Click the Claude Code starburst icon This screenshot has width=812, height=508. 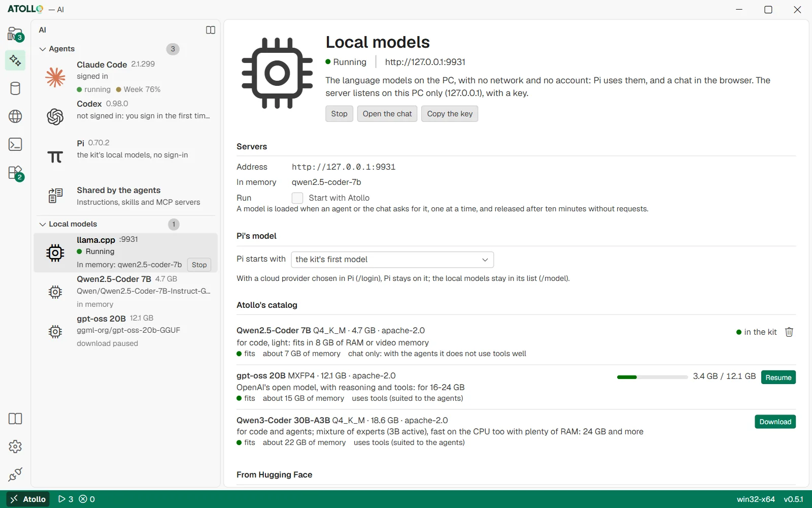pos(55,77)
